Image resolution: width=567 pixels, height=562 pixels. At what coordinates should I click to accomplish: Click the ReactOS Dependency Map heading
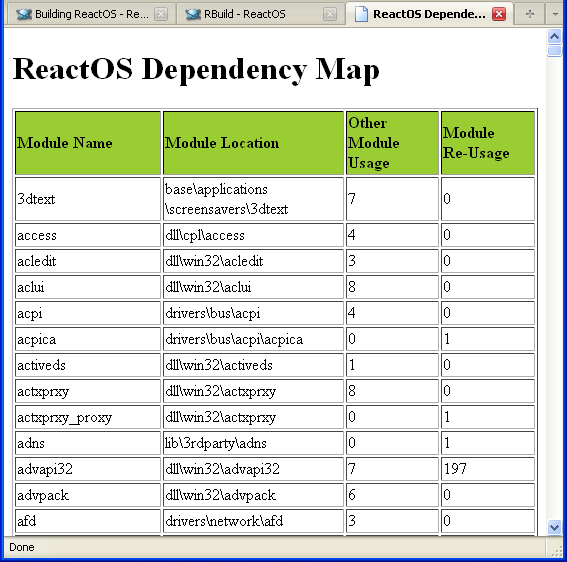pyautogui.click(x=196, y=69)
